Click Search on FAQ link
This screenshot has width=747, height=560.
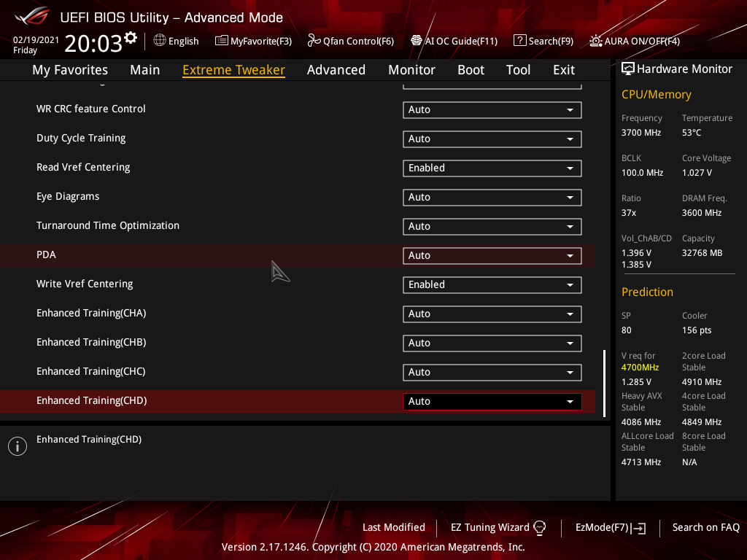click(705, 528)
